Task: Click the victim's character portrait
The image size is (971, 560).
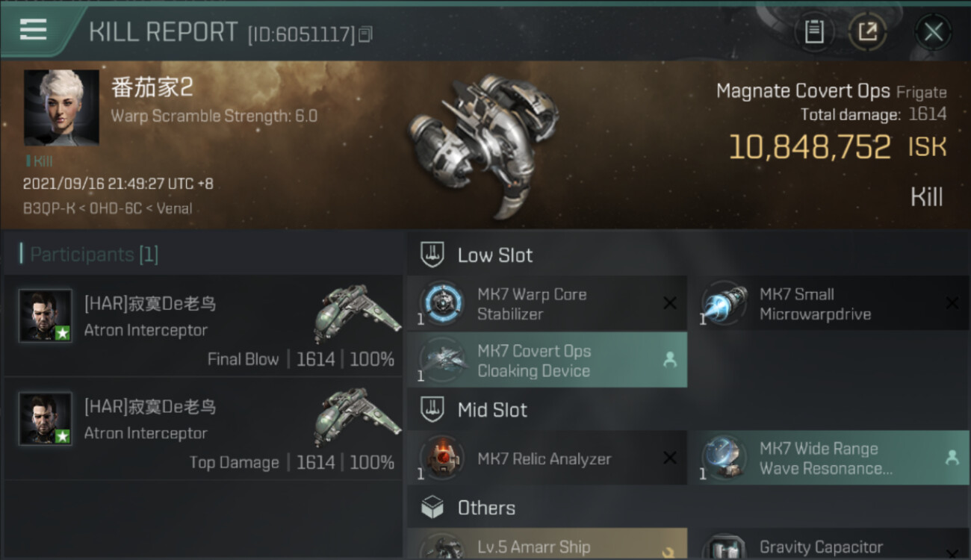Action: (x=61, y=108)
